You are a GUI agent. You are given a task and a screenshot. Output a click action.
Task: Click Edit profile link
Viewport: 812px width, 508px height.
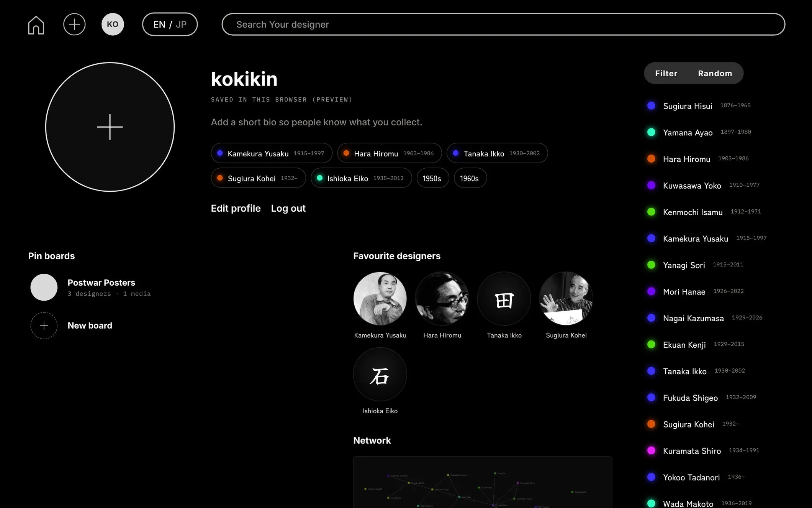(x=236, y=208)
